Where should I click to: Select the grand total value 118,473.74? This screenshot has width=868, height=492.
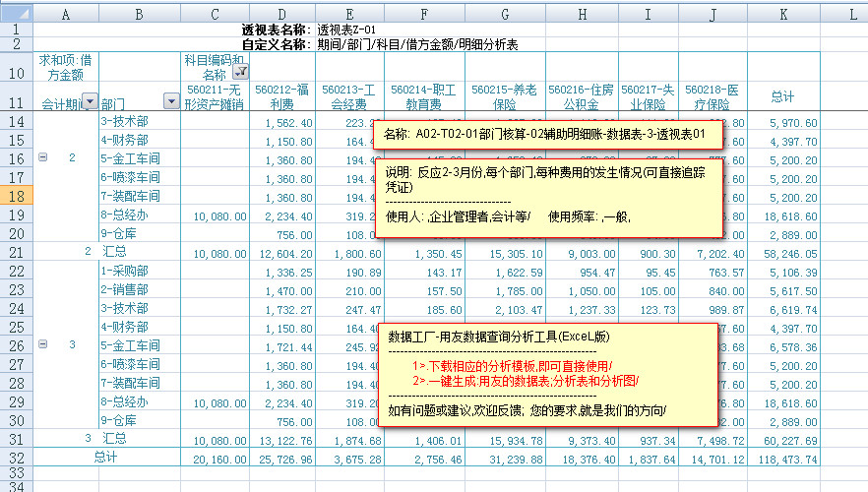point(783,458)
